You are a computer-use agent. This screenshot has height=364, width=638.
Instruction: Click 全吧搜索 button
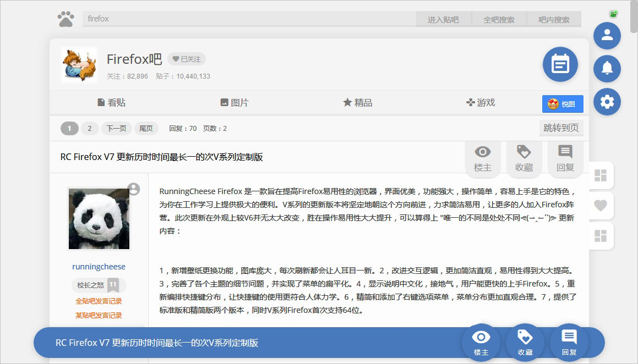click(x=499, y=19)
